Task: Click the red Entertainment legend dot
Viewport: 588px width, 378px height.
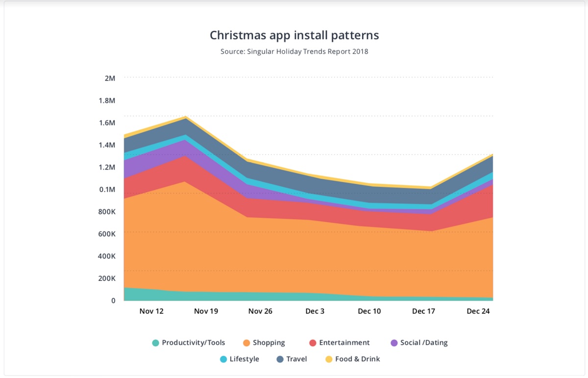Action: coord(312,343)
